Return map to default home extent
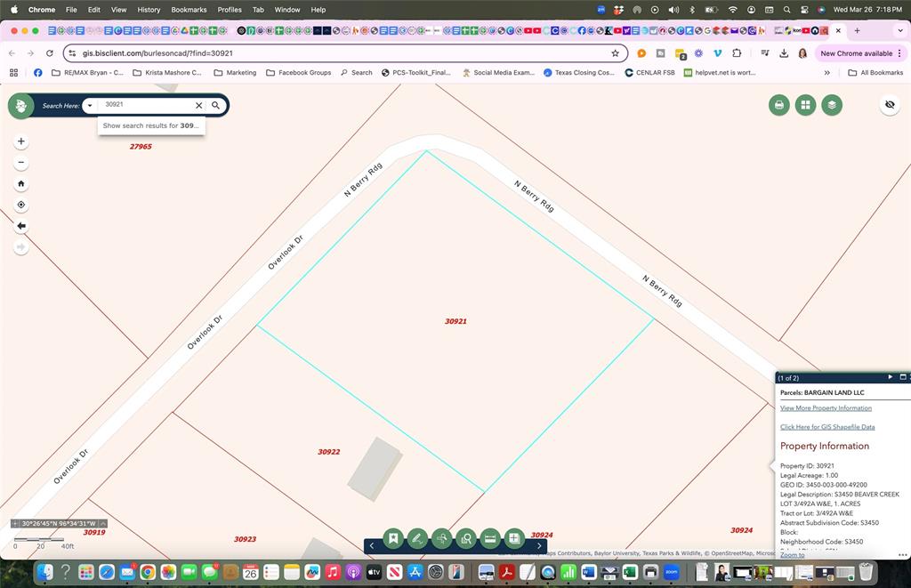 tap(21, 184)
